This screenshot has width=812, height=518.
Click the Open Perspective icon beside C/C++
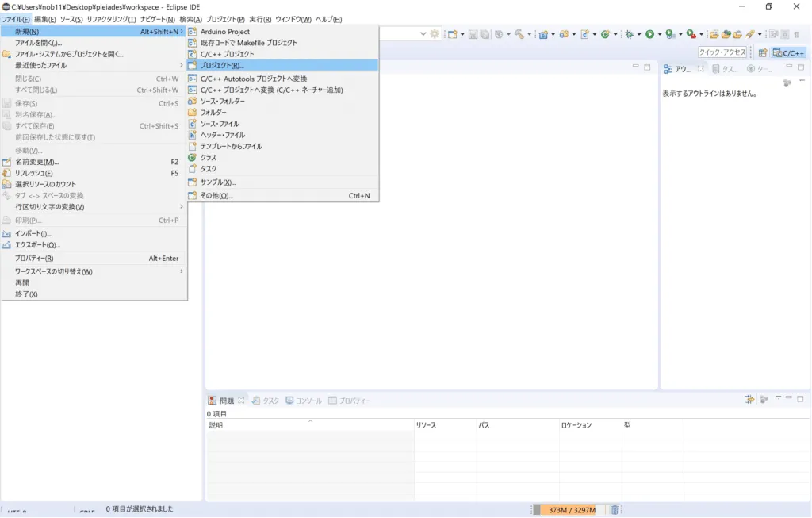[x=763, y=53]
